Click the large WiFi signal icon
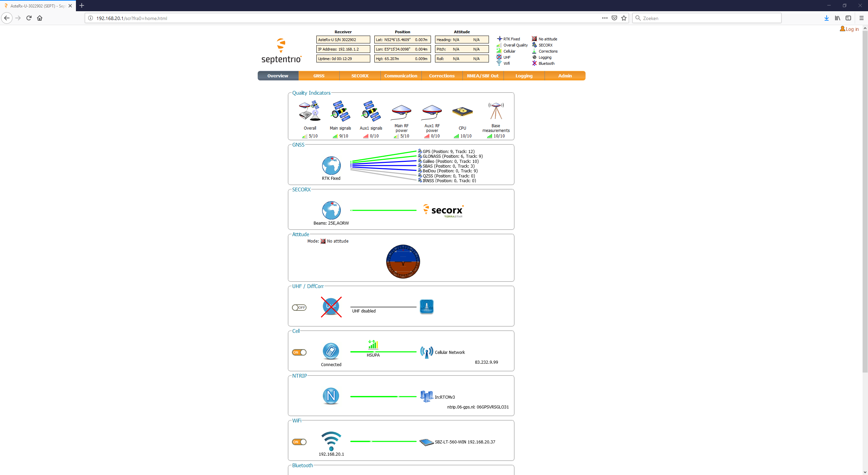Viewport: 868px width, 475px height. tap(331, 440)
